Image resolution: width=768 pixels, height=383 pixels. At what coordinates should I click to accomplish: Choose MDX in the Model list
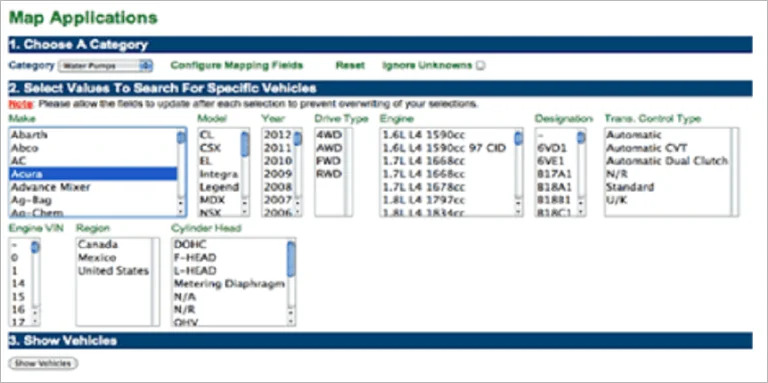click(x=219, y=200)
